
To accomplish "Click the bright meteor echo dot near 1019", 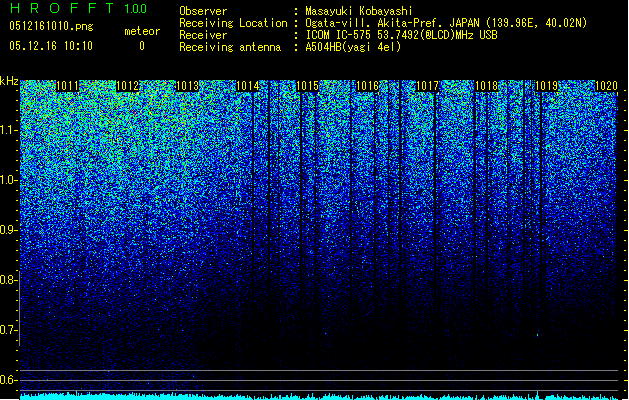I will 538,334.
